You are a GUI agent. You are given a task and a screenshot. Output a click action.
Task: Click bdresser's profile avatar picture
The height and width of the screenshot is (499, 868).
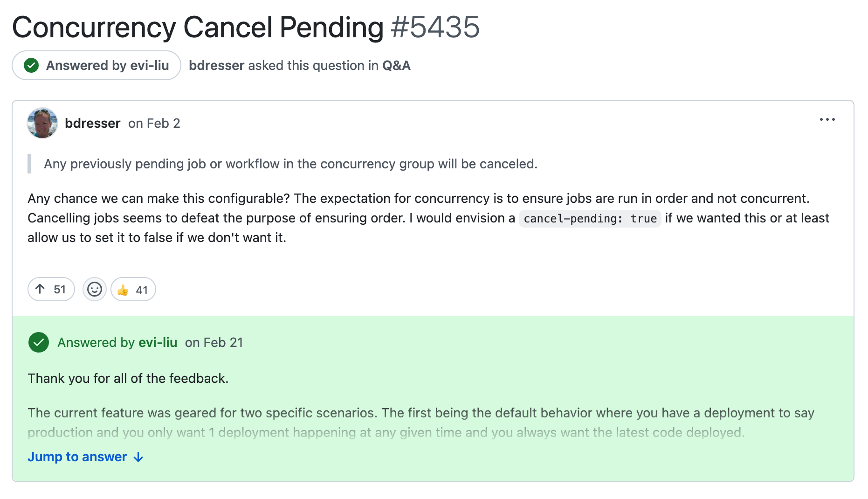click(42, 123)
